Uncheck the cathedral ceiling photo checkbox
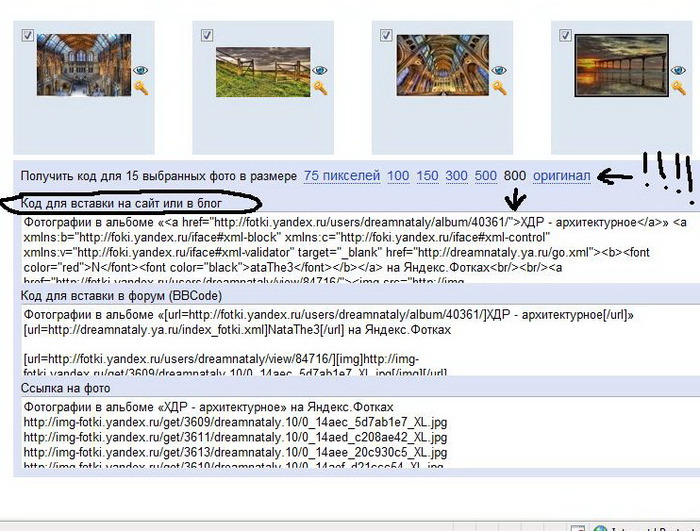The image size is (700, 531). pyautogui.click(x=386, y=35)
